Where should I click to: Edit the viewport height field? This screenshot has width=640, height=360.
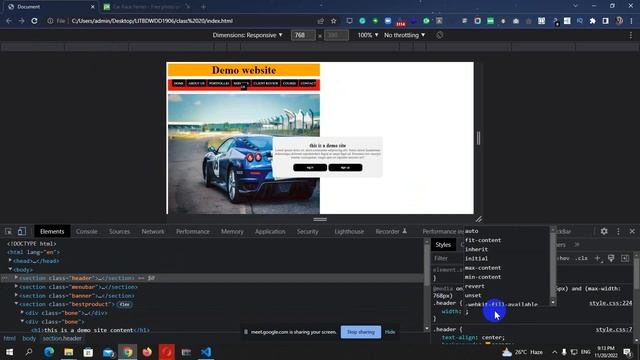click(336, 35)
